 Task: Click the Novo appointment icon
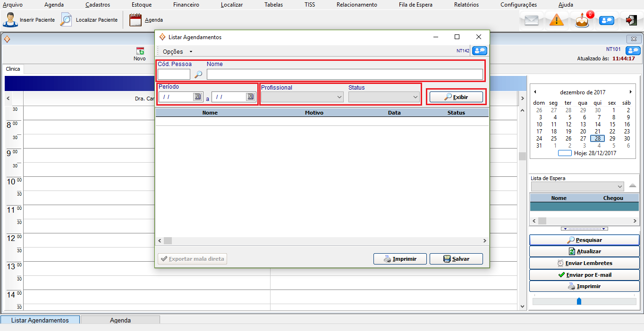click(140, 52)
